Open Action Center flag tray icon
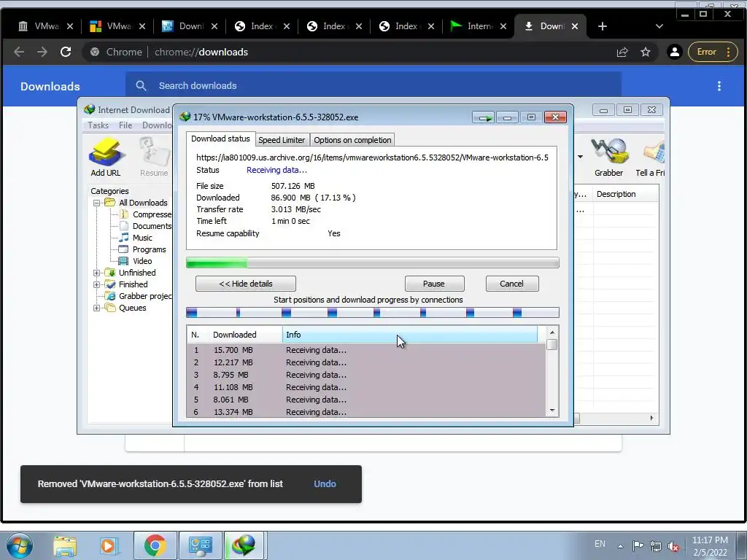The height and width of the screenshot is (560, 747). coord(638,545)
